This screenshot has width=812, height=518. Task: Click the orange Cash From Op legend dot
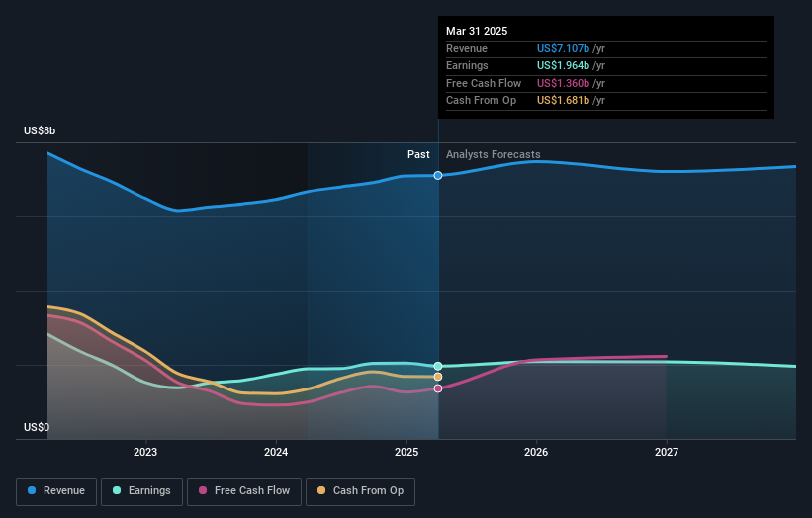click(321, 490)
